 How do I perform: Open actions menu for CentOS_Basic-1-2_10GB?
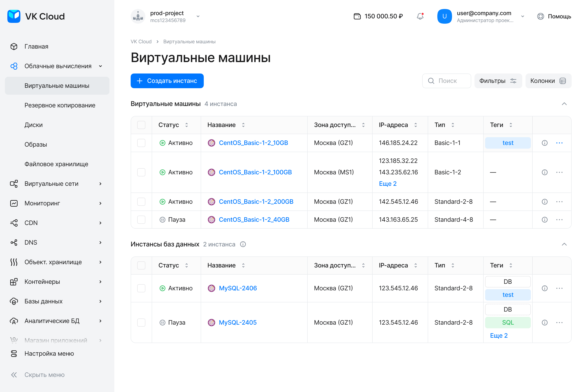tap(559, 143)
